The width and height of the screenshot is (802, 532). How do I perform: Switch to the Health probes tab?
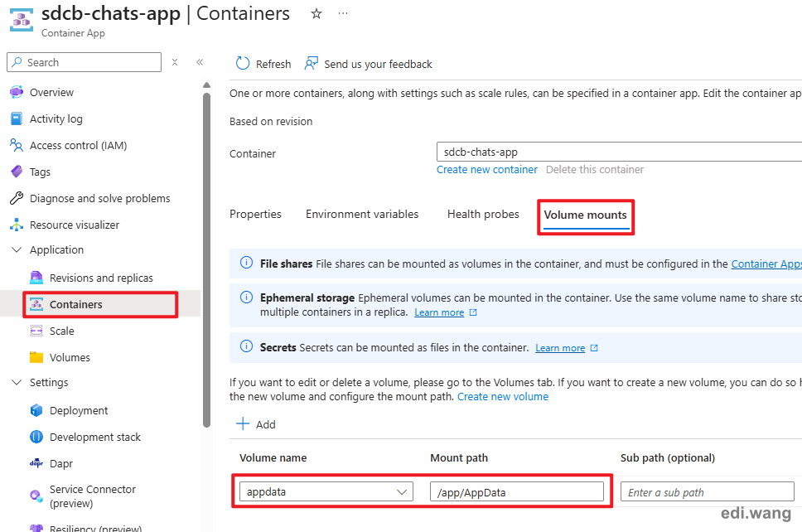(x=483, y=214)
